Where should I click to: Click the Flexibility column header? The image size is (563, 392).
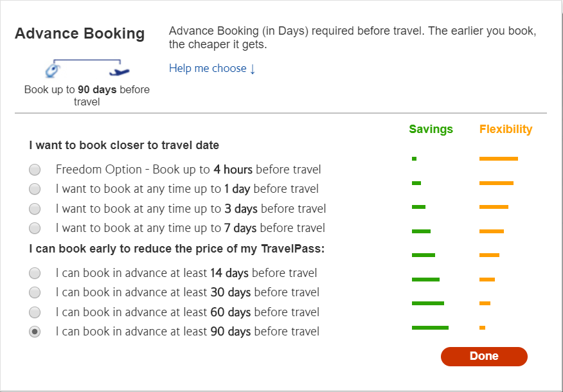click(506, 129)
